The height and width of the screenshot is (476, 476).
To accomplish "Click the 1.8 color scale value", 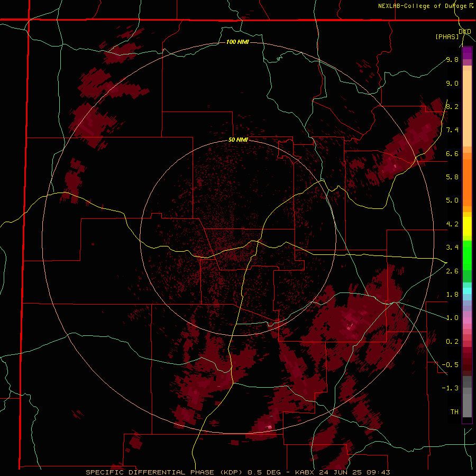I will [452, 295].
